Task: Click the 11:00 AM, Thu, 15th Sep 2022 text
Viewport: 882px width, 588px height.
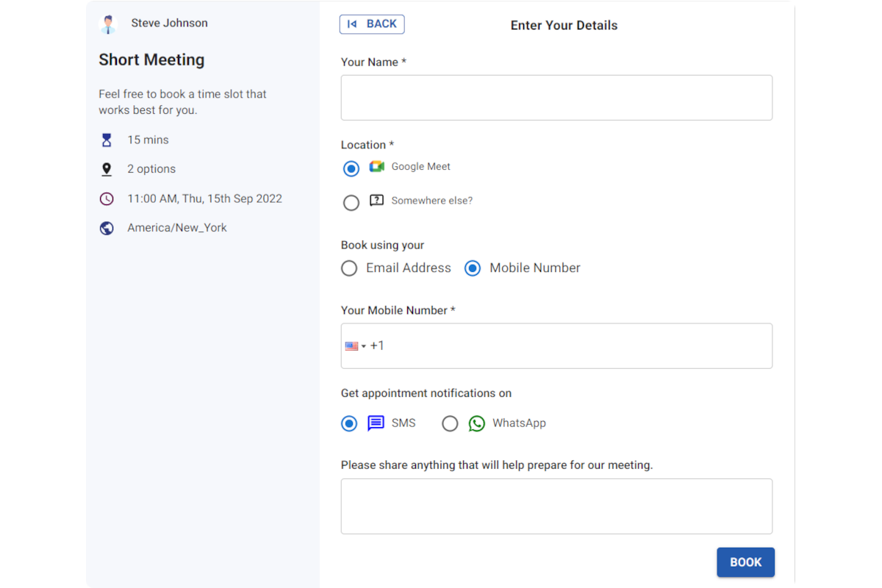Action: (205, 198)
